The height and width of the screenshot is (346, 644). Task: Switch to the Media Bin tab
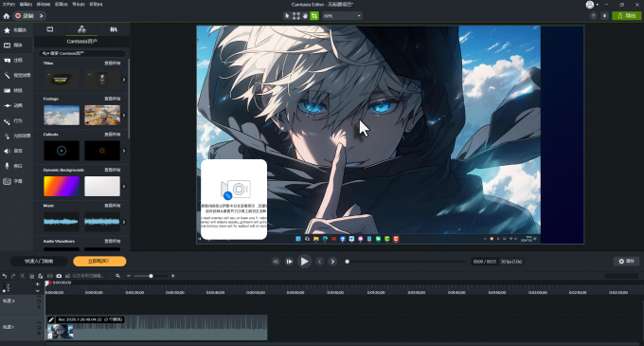(x=49, y=29)
